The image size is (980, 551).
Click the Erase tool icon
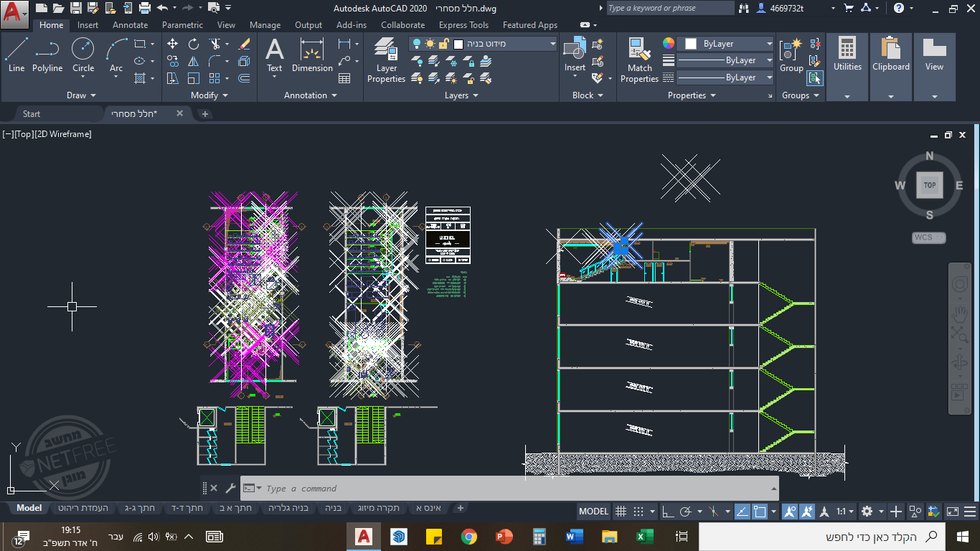point(244,44)
